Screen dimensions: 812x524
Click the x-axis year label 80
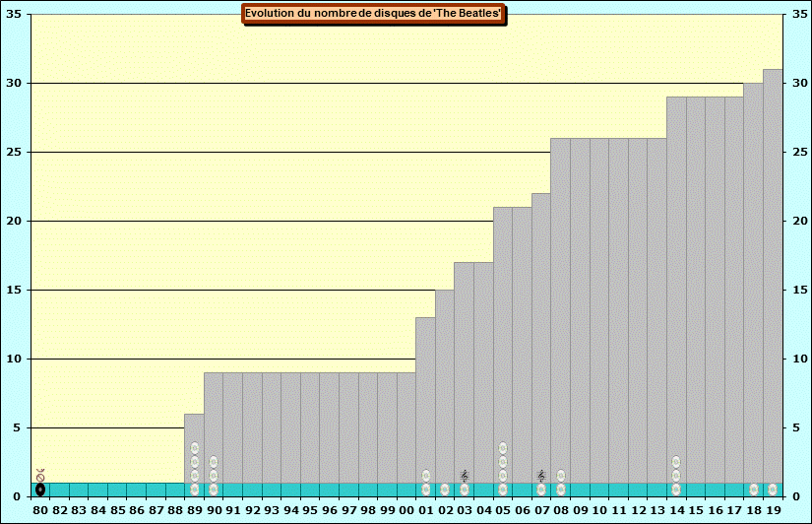tap(40, 510)
